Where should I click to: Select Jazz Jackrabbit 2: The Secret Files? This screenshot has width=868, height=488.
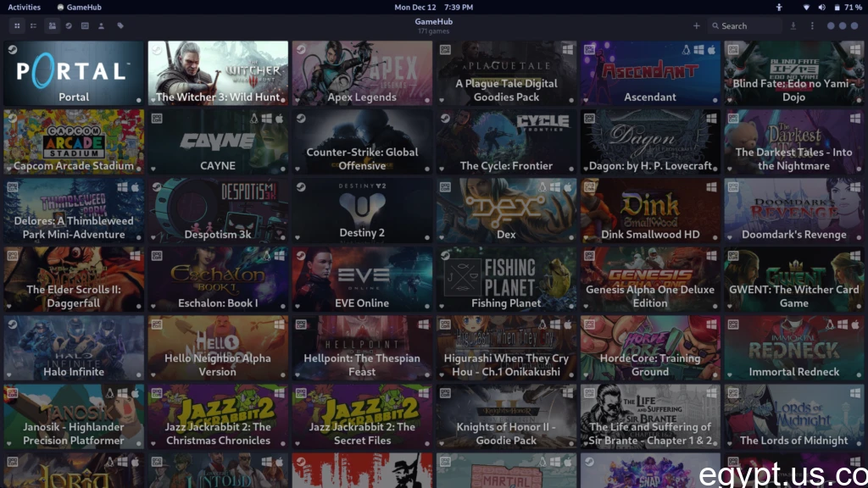[x=362, y=416]
